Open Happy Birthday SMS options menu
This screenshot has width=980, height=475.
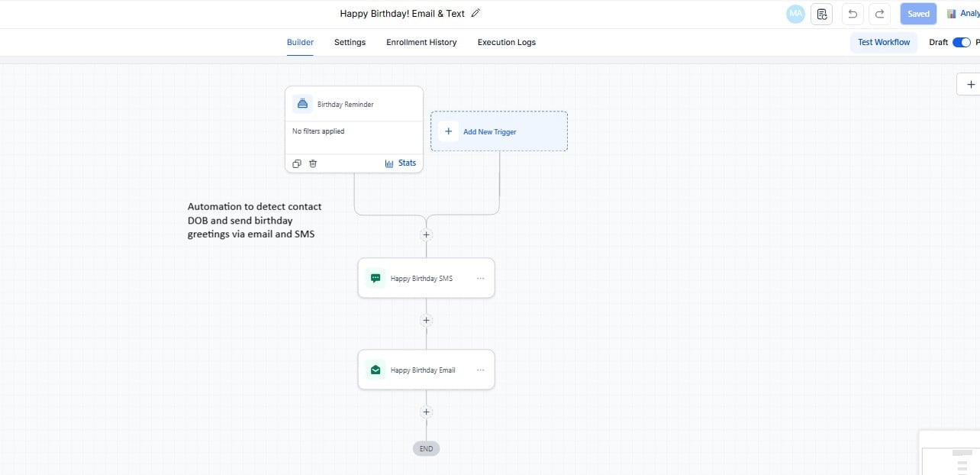pyautogui.click(x=481, y=278)
